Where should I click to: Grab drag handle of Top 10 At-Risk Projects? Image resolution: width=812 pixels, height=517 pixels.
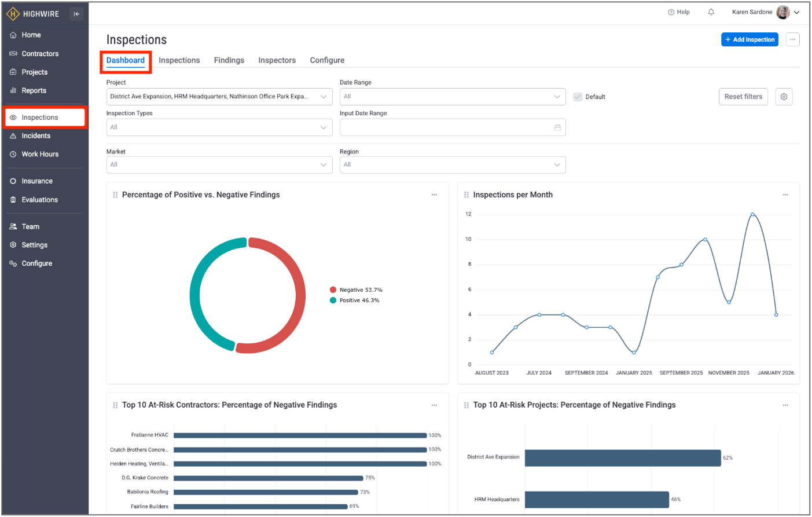(466, 405)
